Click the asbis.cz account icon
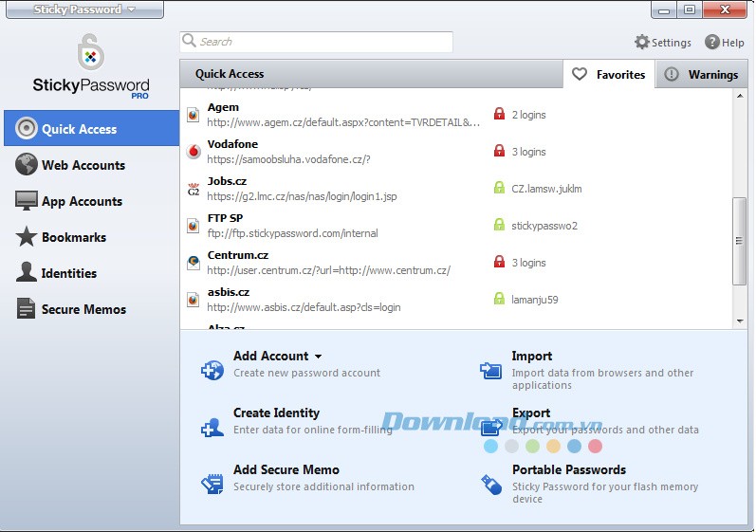The height and width of the screenshot is (532, 756). (x=194, y=300)
